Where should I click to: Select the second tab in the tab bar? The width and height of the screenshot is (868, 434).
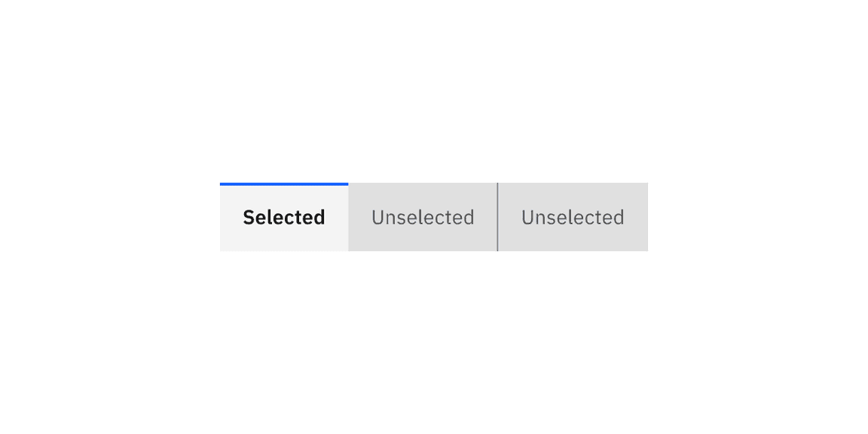423,217
